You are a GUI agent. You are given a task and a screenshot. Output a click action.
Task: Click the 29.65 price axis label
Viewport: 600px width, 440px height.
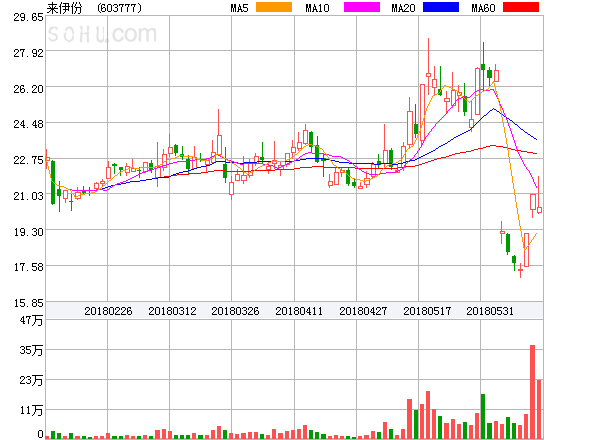[28, 17]
